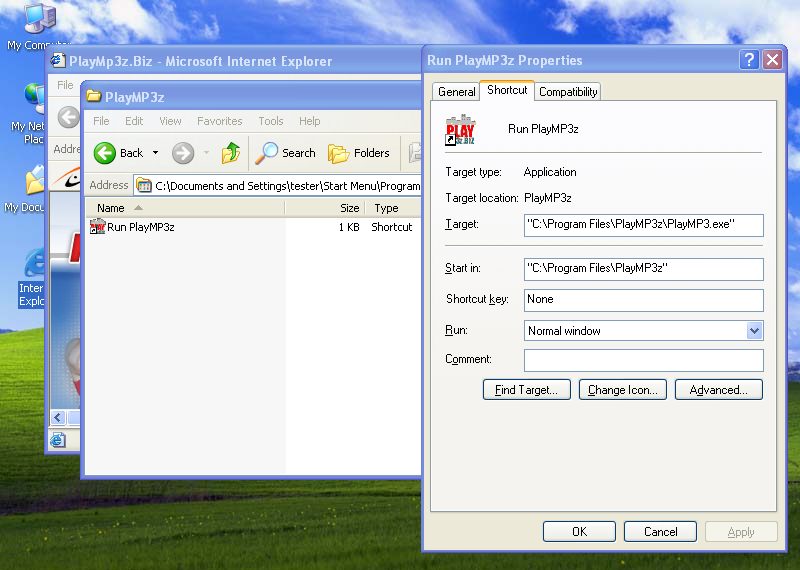Open Tools menu in PlayMP3z folder window
Screen dimensions: 800x570
270,121
